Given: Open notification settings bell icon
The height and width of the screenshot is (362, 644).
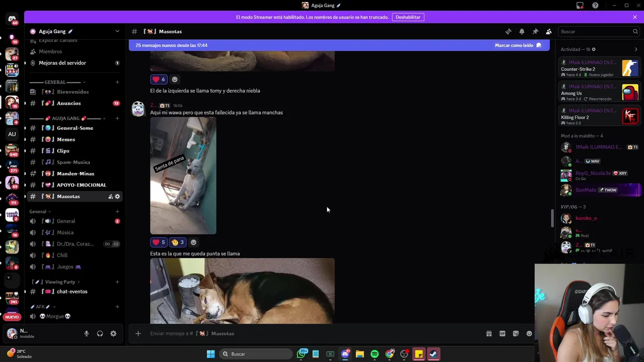Looking at the screenshot, I should click(522, 31).
